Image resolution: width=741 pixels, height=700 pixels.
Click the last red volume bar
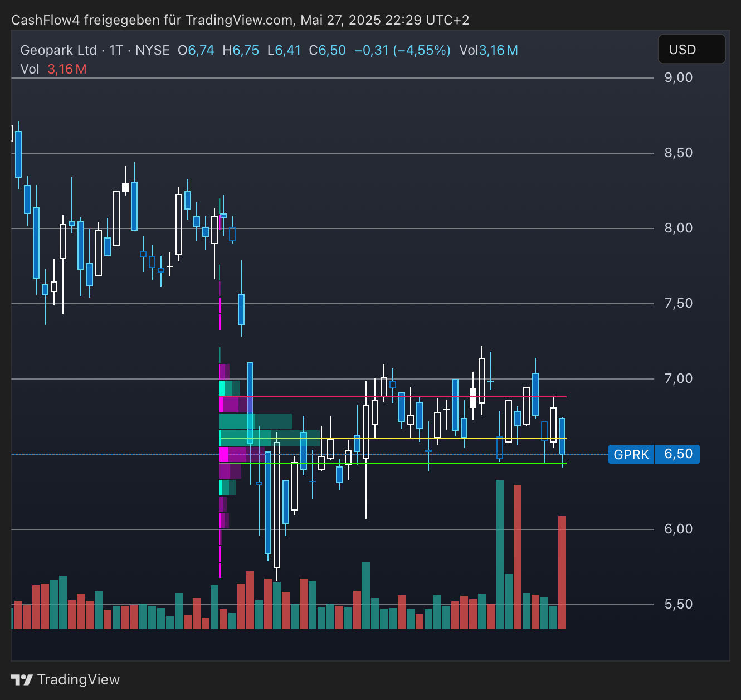point(562,573)
